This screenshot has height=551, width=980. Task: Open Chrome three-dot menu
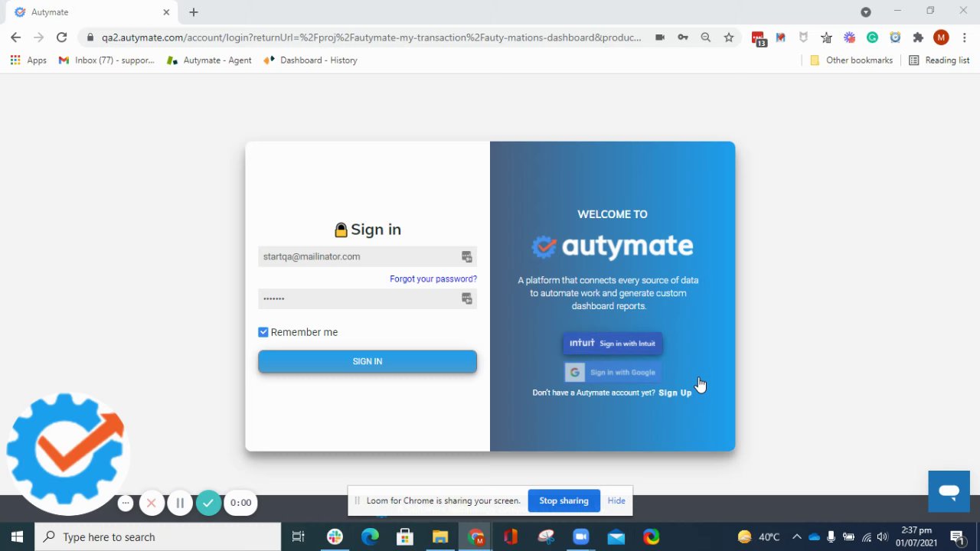pos(964,37)
